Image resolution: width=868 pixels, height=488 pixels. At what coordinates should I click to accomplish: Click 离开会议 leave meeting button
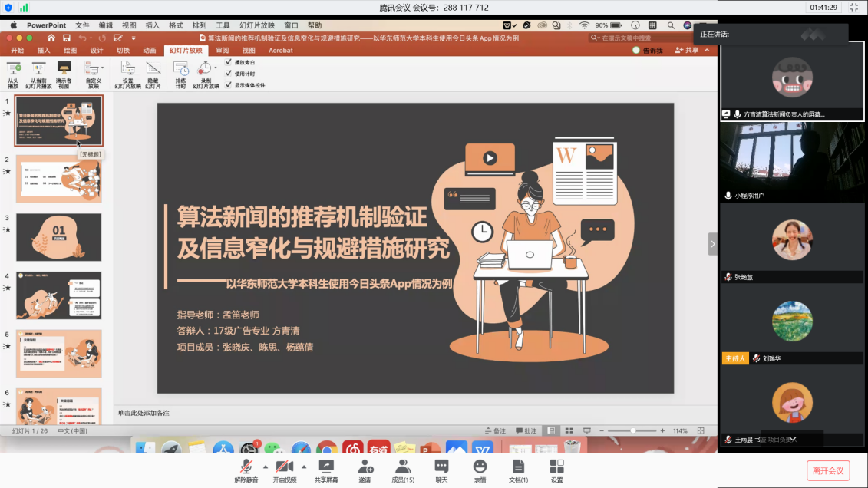point(828,470)
